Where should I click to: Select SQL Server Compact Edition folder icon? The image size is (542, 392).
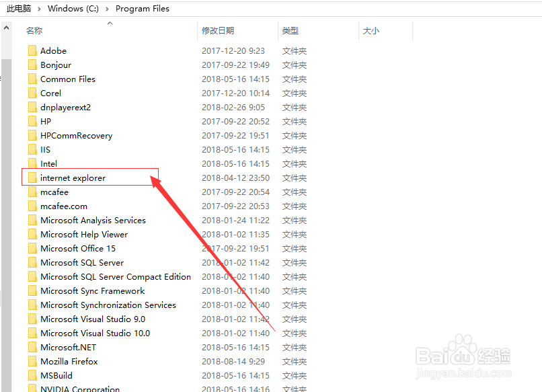32,276
